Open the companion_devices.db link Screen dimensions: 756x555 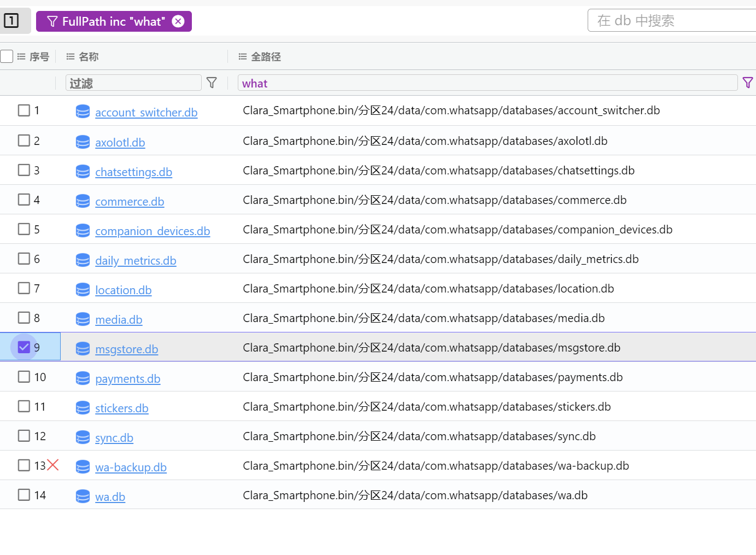tap(153, 231)
